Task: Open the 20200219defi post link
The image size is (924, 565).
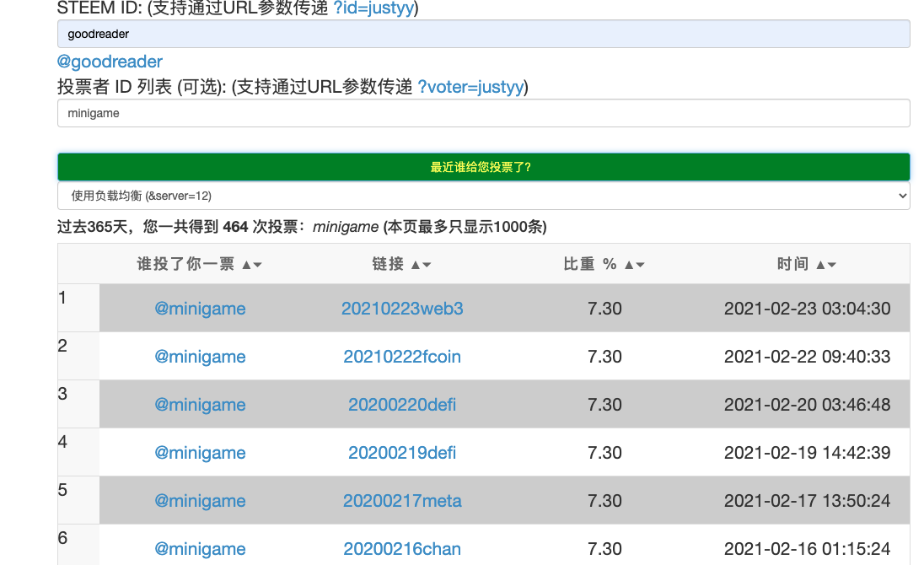Action: coord(402,453)
